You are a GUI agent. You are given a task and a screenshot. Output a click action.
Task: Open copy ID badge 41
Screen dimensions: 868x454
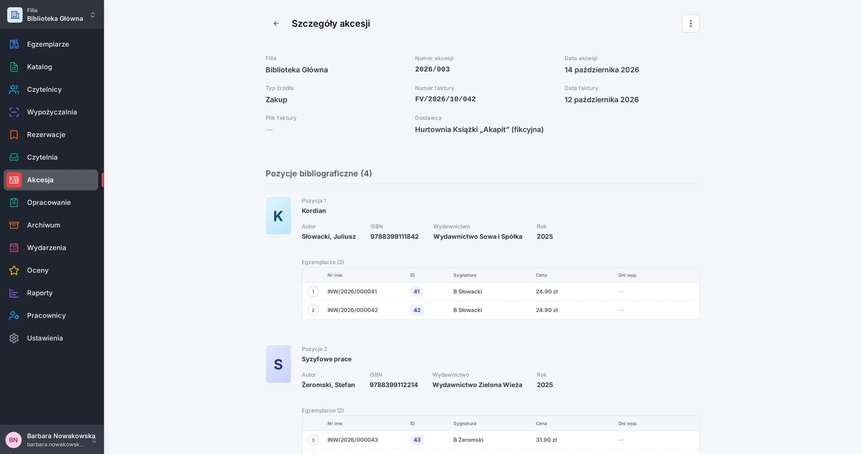tap(416, 292)
